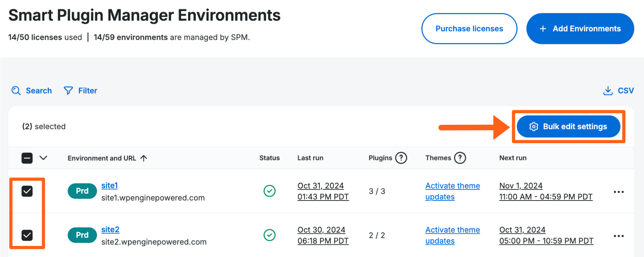The height and width of the screenshot is (257, 644).
Task: Click site2 green status check icon
Action: pyautogui.click(x=270, y=235)
